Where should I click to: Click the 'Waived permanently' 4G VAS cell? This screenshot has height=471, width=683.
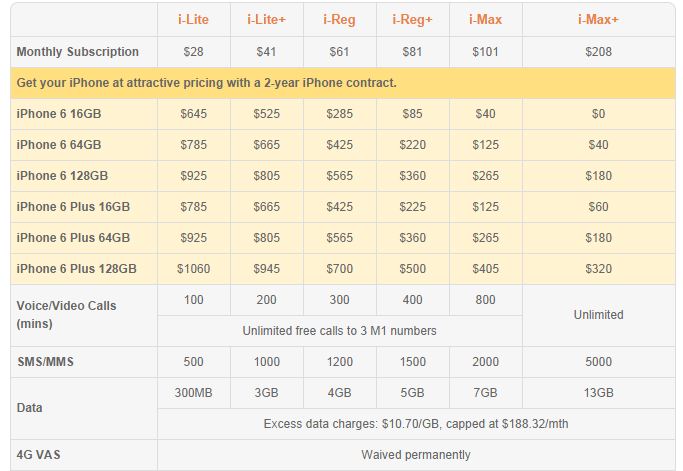416,455
